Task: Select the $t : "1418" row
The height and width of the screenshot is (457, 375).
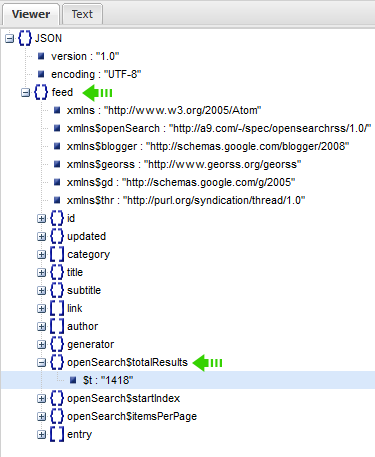Action: [x=188, y=380]
